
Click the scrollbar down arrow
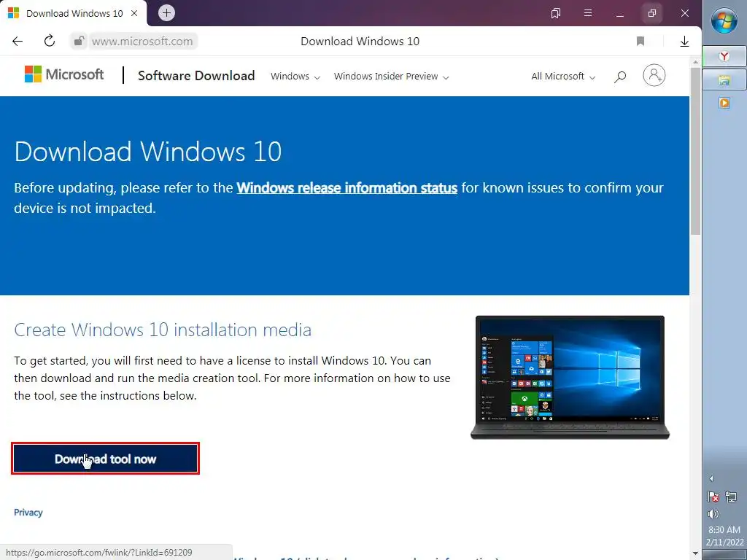(x=695, y=553)
